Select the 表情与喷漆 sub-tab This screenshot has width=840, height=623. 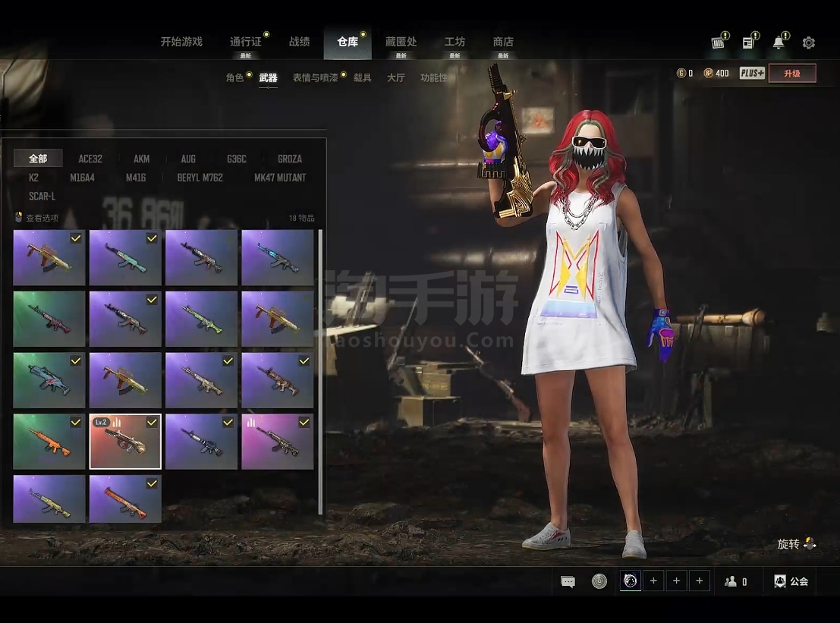click(x=315, y=77)
